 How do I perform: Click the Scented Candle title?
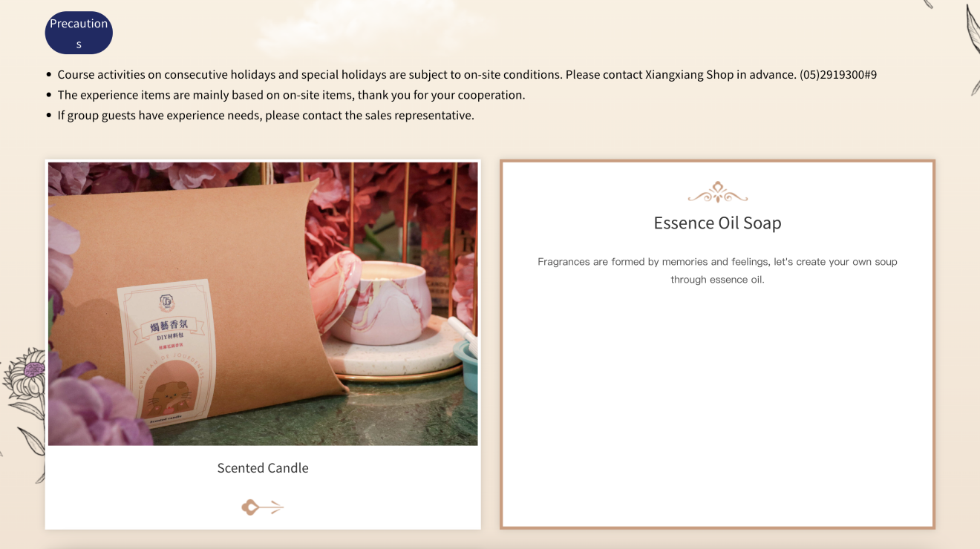click(263, 468)
